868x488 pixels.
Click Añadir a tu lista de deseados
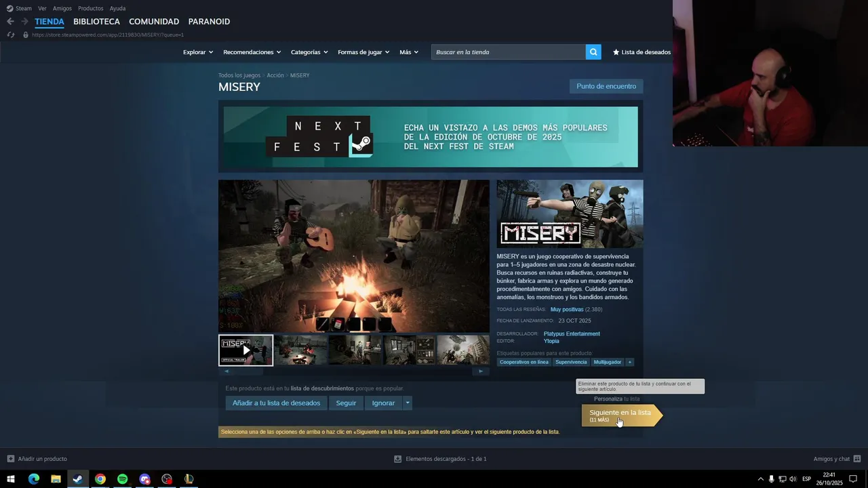(x=276, y=403)
